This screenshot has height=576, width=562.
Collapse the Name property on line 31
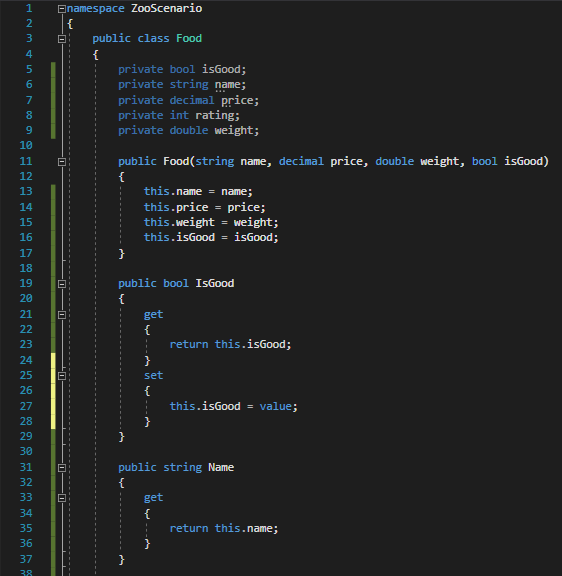tap(62, 468)
